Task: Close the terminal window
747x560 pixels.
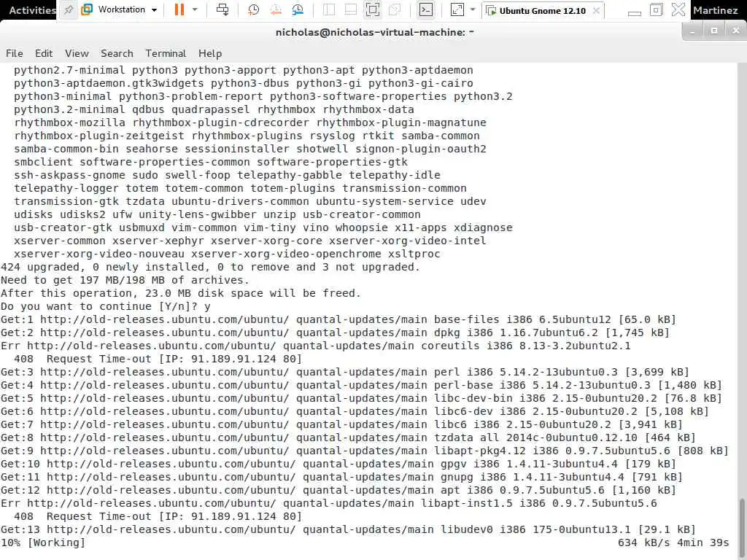Action: (736, 31)
